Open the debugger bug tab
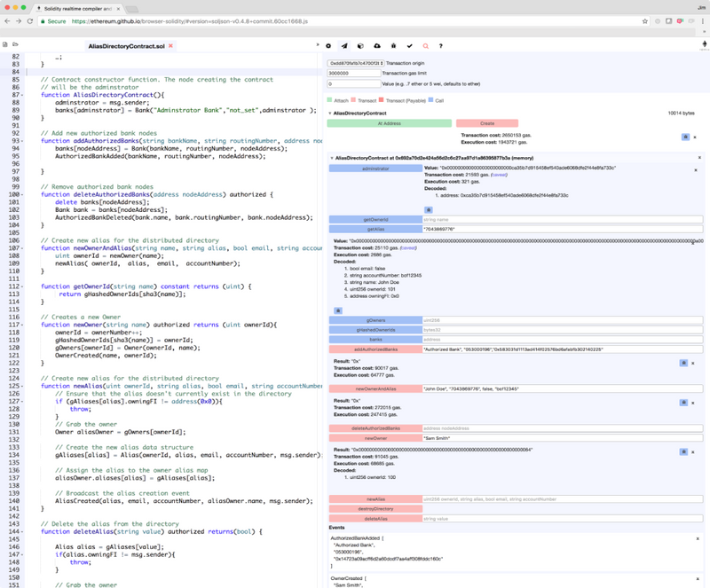710x588 pixels. pos(393,46)
